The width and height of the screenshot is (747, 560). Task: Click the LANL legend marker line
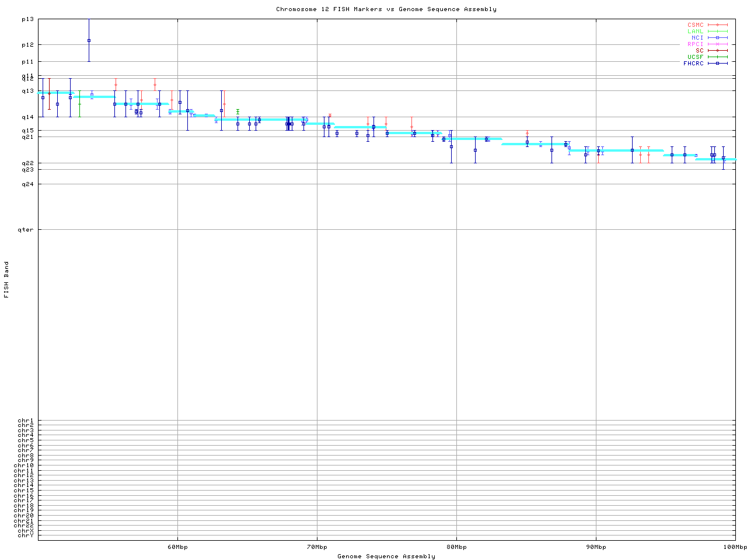(717, 32)
